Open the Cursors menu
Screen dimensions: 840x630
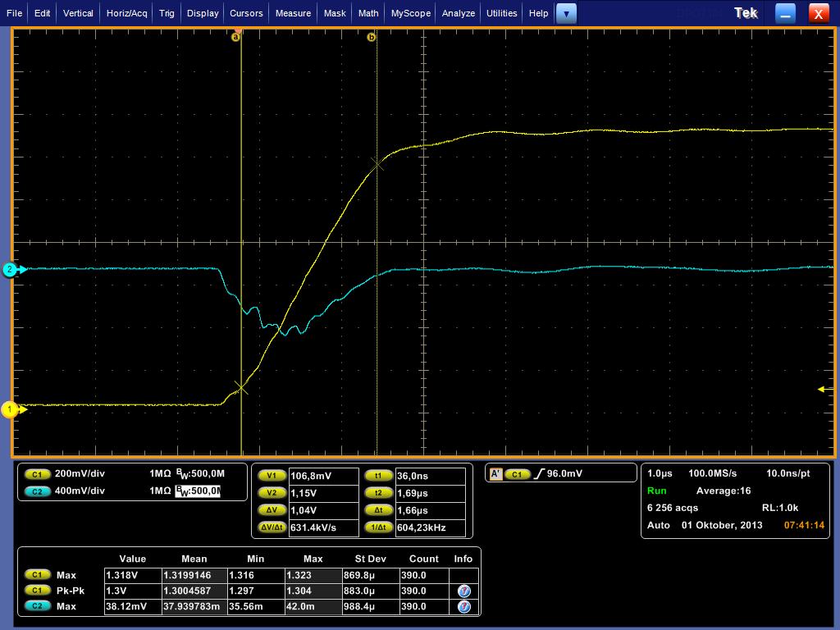point(246,13)
